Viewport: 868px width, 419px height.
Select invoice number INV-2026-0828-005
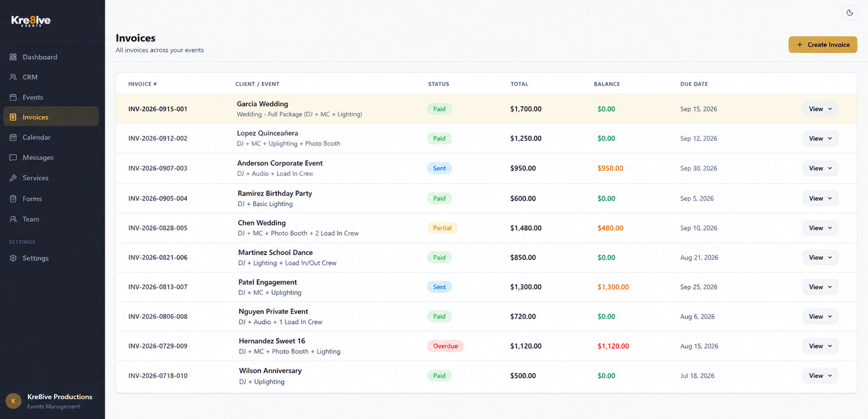click(x=158, y=228)
